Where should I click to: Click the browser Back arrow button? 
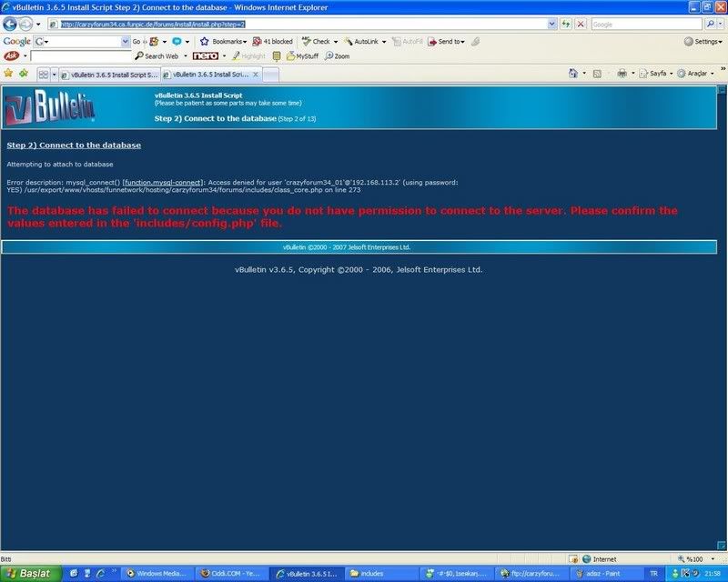pos(10,24)
